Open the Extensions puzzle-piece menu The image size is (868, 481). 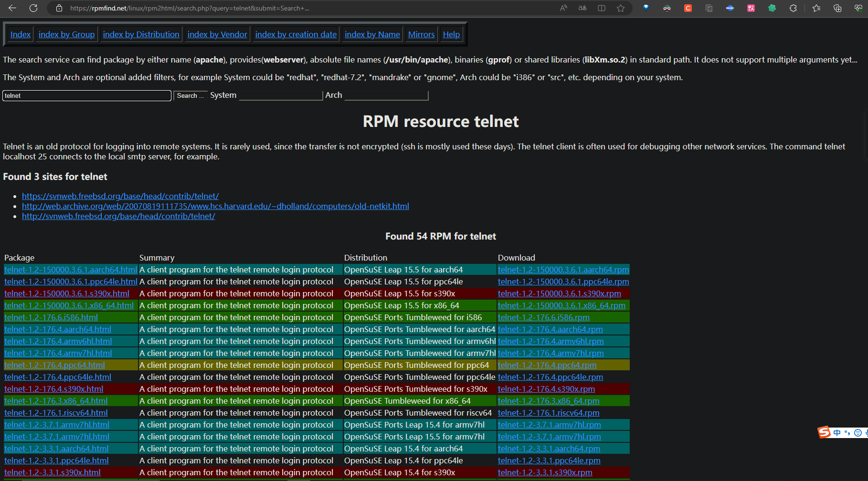793,8
